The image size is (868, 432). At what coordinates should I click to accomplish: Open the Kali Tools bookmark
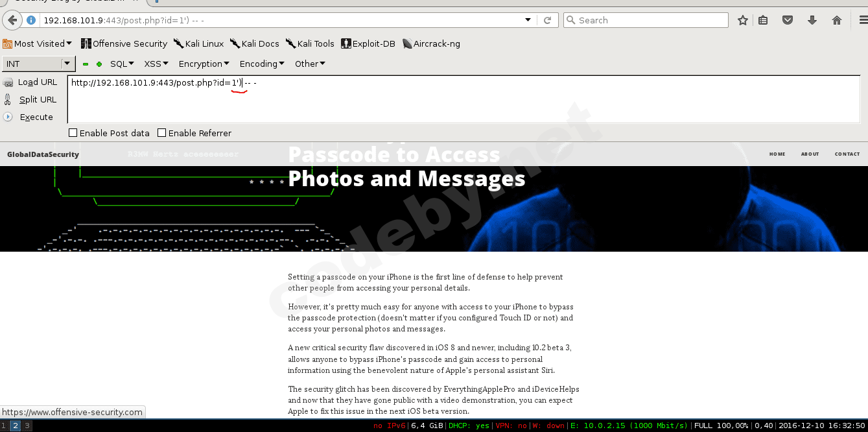(310, 43)
